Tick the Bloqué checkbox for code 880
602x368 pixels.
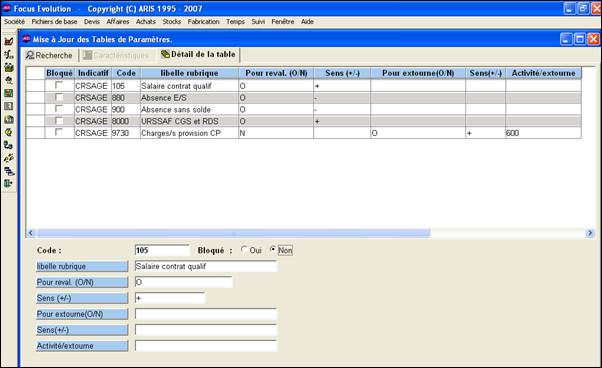pos(59,97)
